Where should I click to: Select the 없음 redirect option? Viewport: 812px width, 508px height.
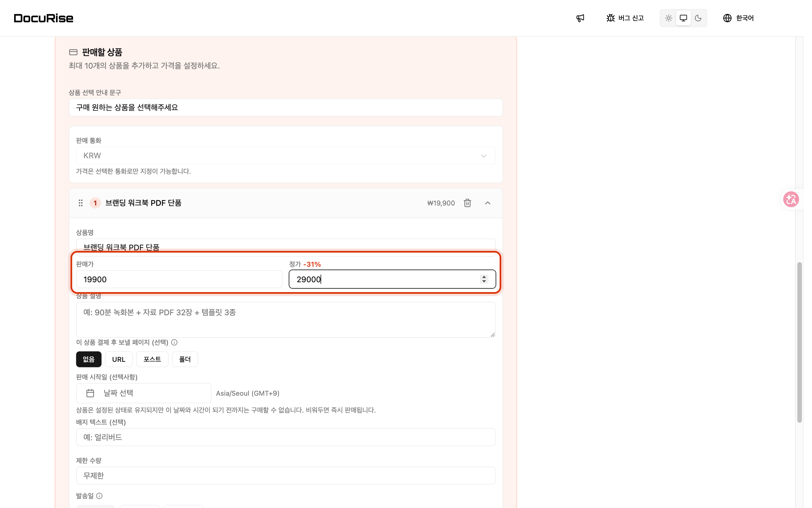pyautogui.click(x=89, y=359)
